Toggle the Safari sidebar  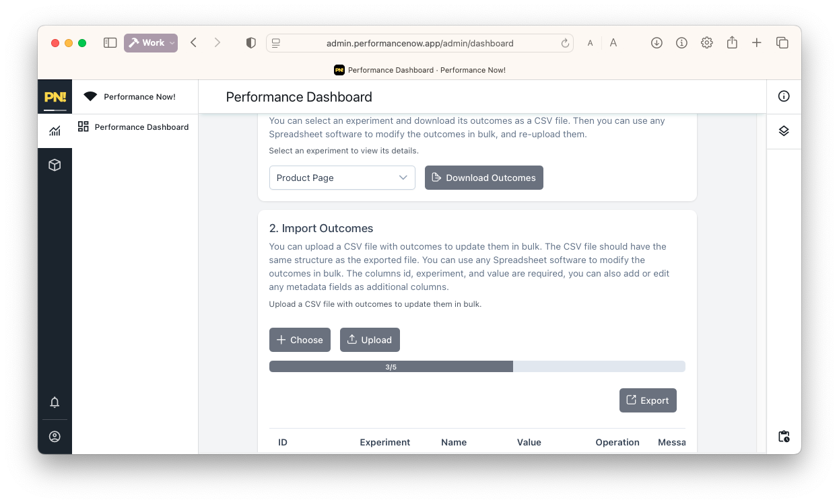pos(110,43)
